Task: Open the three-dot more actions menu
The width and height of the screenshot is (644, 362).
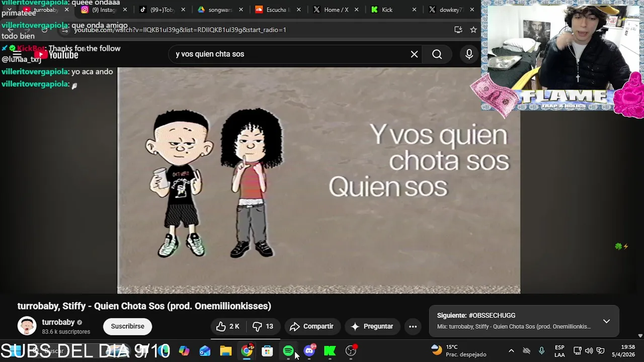Action: pos(413,326)
